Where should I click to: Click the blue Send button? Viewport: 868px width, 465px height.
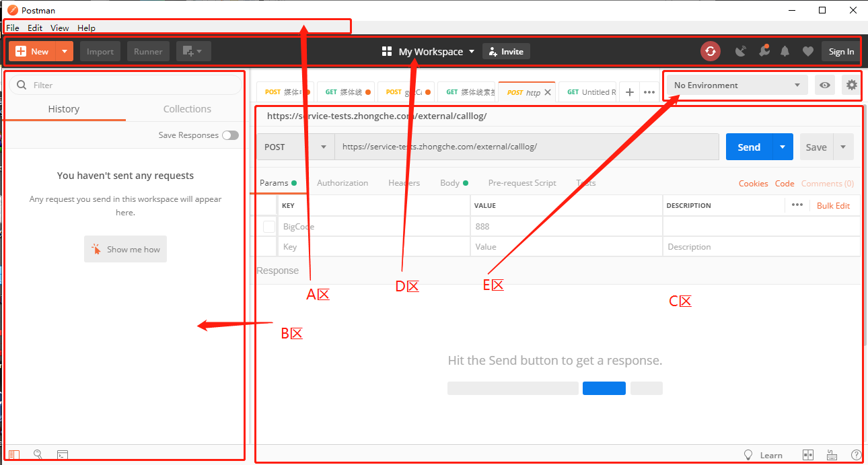749,147
